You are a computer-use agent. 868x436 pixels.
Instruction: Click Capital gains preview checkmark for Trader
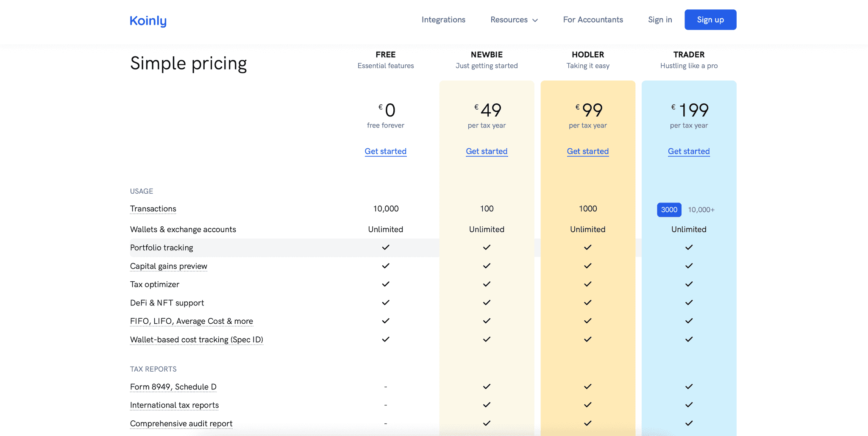(x=689, y=266)
